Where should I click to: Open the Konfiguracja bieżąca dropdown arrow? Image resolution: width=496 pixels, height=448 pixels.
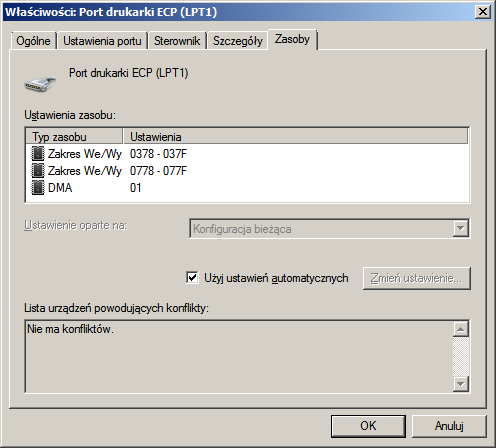click(x=461, y=229)
